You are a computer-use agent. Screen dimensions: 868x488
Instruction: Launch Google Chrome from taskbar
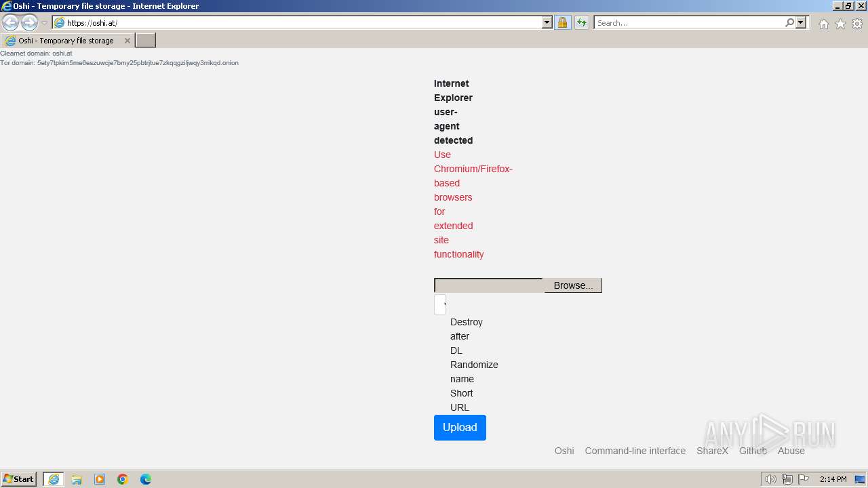(x=123, y=479)
